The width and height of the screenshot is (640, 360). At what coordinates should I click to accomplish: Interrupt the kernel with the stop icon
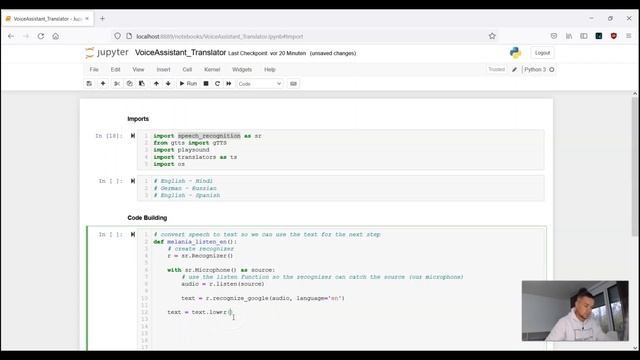coord(206,84)
